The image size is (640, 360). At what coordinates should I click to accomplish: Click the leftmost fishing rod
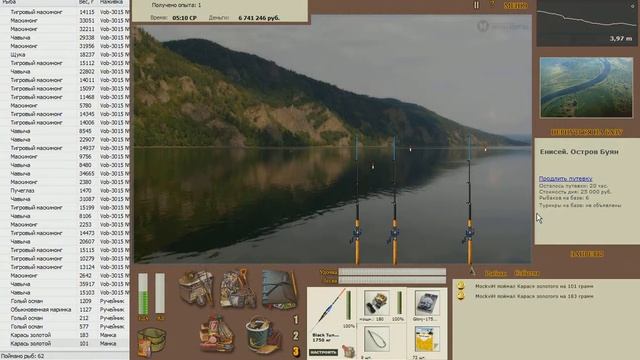coord(357,200)
